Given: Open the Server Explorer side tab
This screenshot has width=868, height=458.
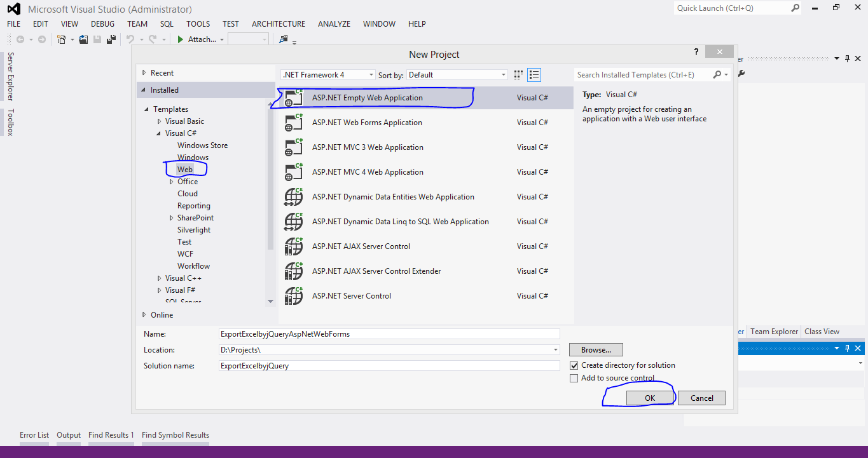Looking at the screenshot, I should pyautogui.click(x=10, y=76).
